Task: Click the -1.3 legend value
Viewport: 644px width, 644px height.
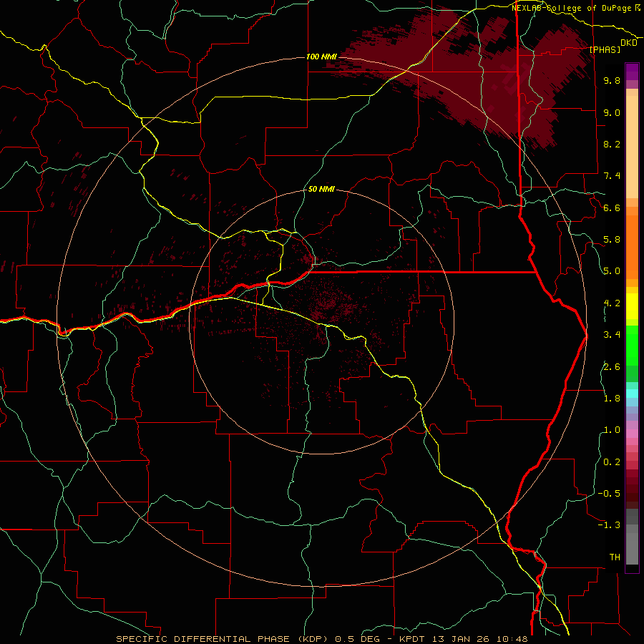Action: point(609,525)
